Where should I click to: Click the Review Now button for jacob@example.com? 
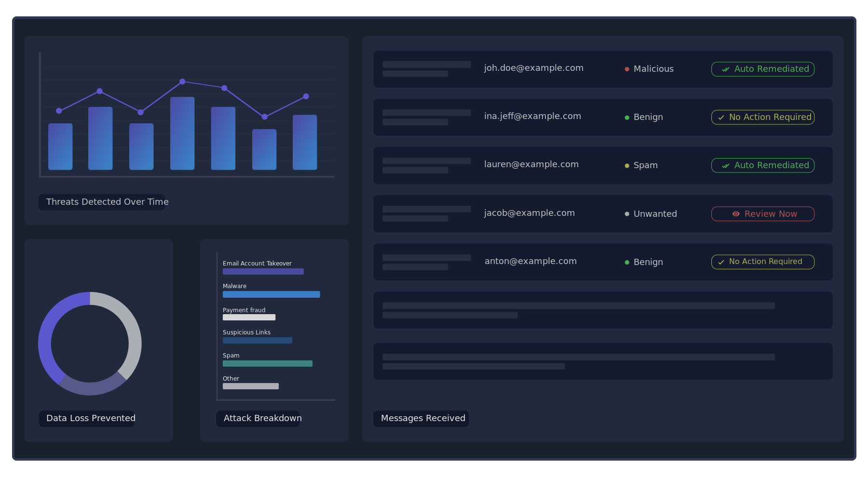click(762, 213)
